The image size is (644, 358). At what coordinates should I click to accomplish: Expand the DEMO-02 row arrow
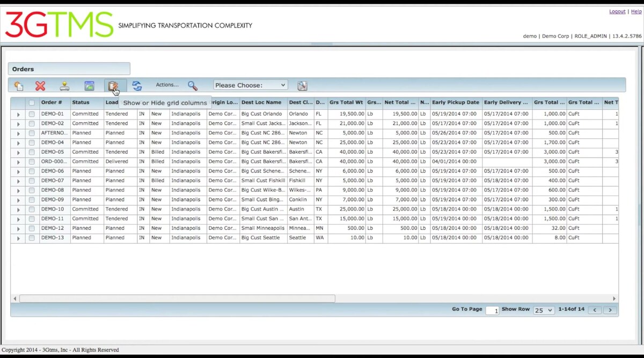pyautogui.click(x=18, y=124)
